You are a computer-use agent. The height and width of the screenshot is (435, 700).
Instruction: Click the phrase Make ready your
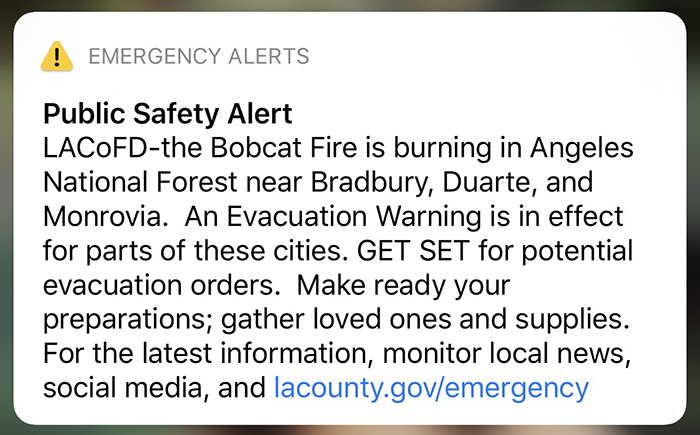[x=403, y=287]
